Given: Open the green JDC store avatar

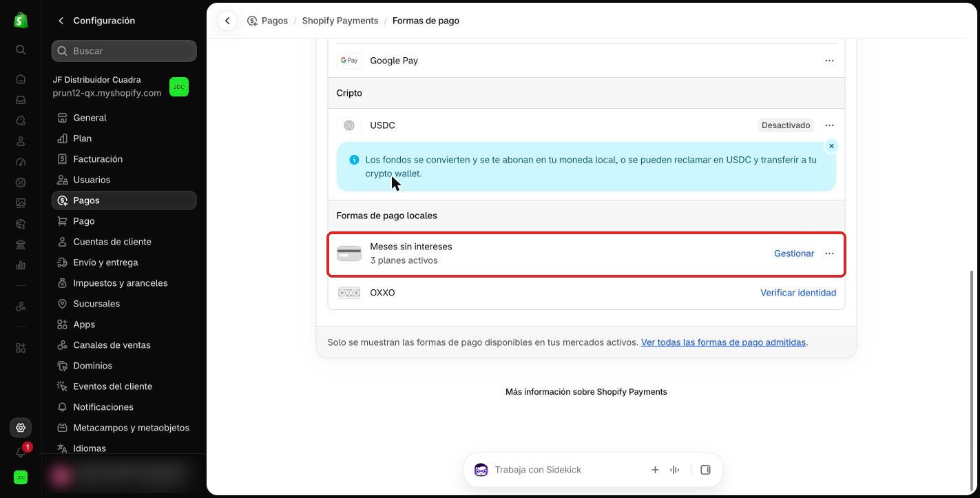Looking at the screenshot, I should pyautogui.click(x=179, y=87).
